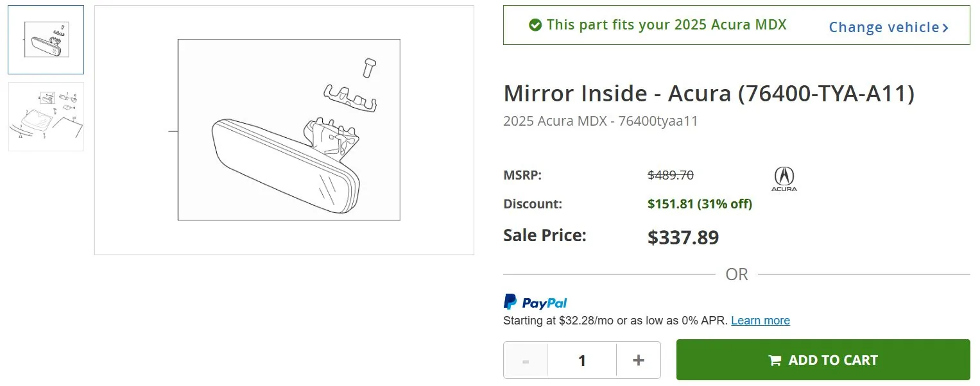
Task: Select the green discount amount text
Action: pyautogui.click(x=700, y=203)
